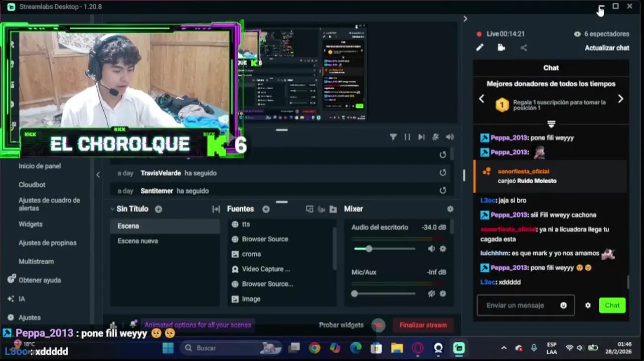Open chat settings gear icon
This screenshot has width=644, height=361.
588,305
